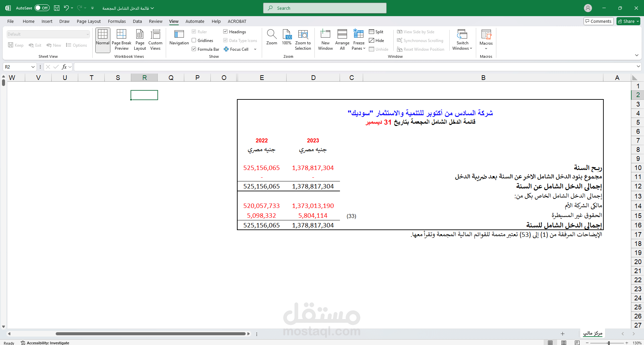Toggle the Formula Bar checkbox
The image size is (644, 345).
(194, 49)
